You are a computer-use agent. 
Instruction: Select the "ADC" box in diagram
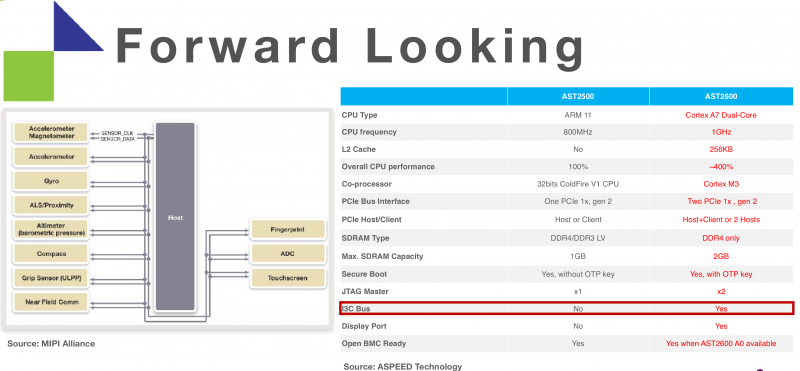click(x=287, y=254)
